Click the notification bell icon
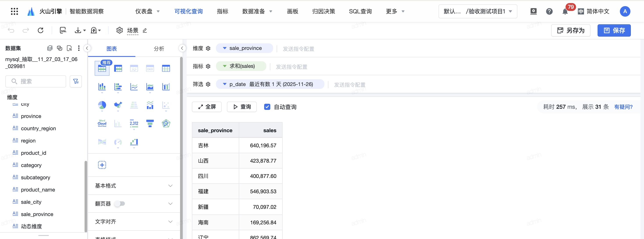 coord(565,11)
